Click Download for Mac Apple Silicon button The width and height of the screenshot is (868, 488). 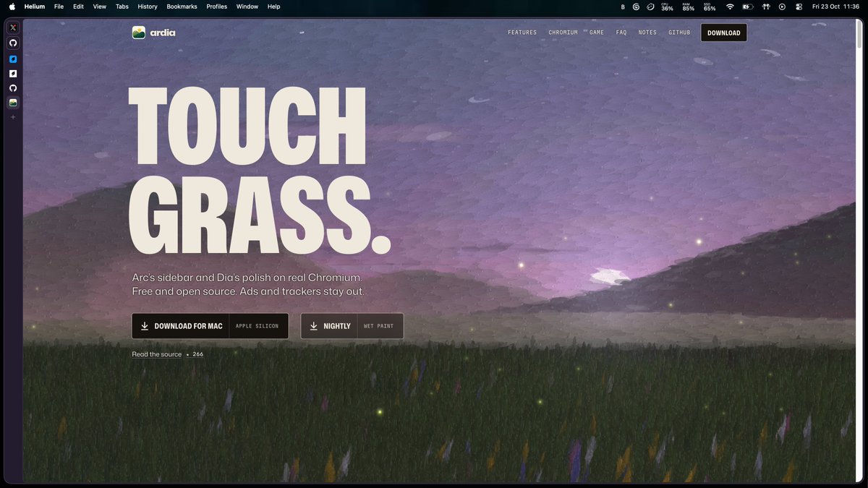pos(210,326)
